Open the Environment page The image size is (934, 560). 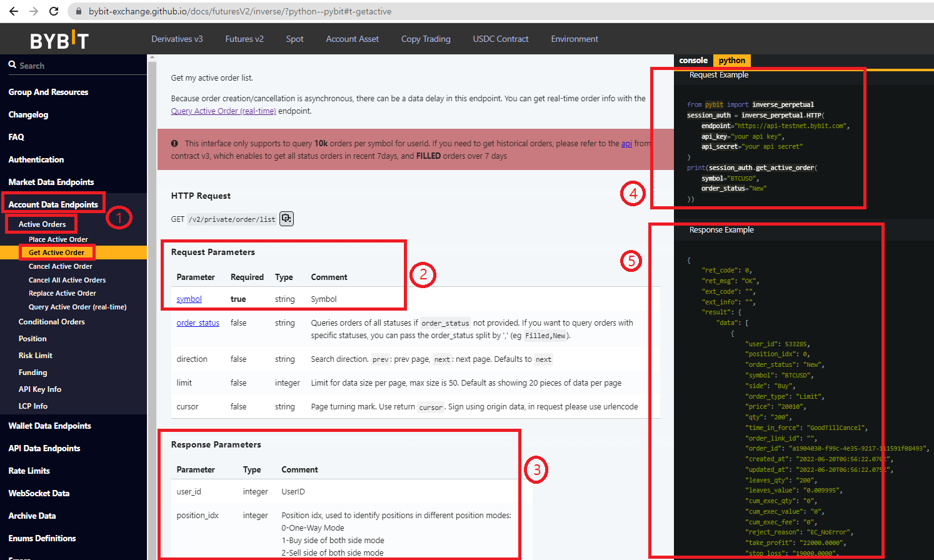575,39
